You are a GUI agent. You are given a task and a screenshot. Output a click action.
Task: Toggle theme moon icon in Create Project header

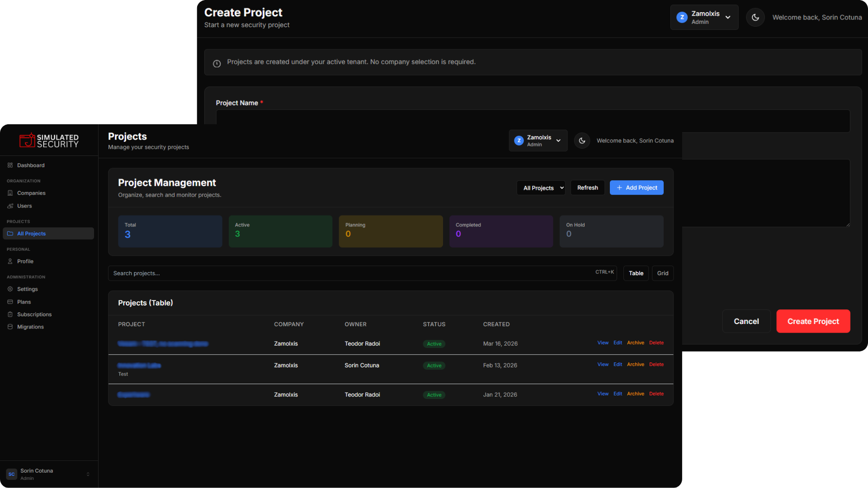click(x=755, y=18)
